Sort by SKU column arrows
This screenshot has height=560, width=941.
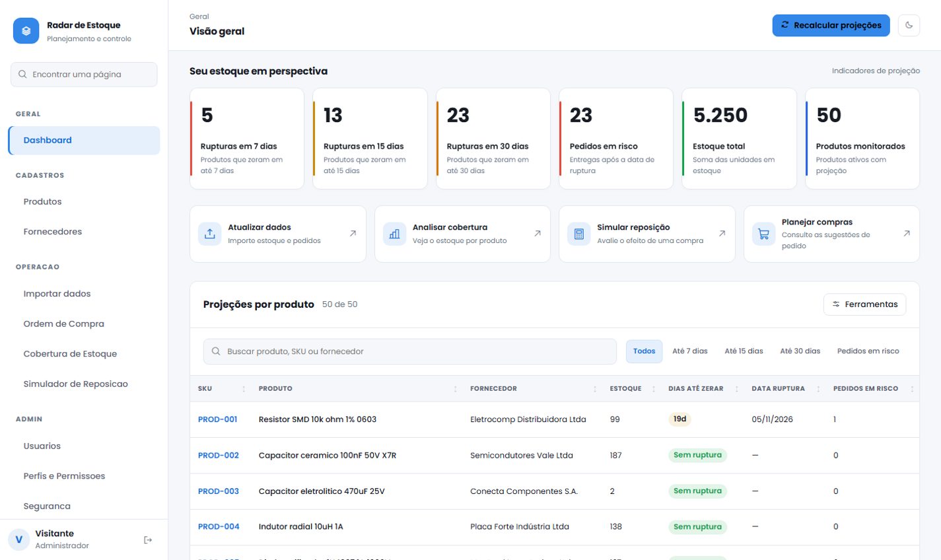point(244,389)
